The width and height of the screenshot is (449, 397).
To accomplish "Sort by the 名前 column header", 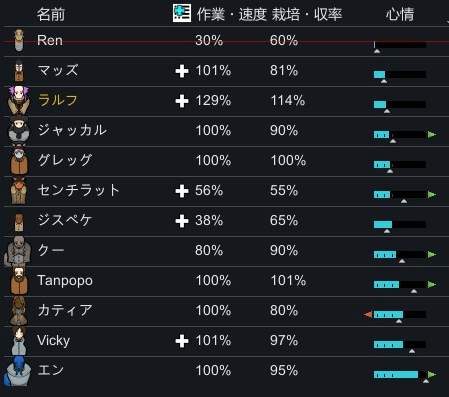I will click(51, 14).
